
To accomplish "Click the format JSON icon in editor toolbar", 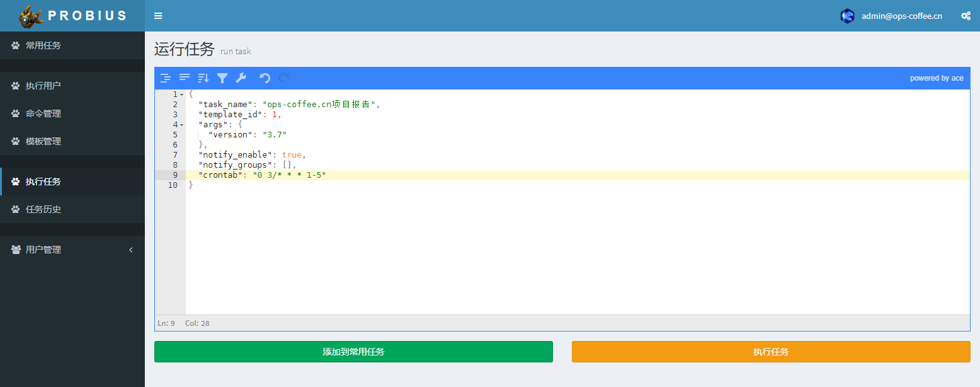I will pyautogui.click(x=165, y=78).
